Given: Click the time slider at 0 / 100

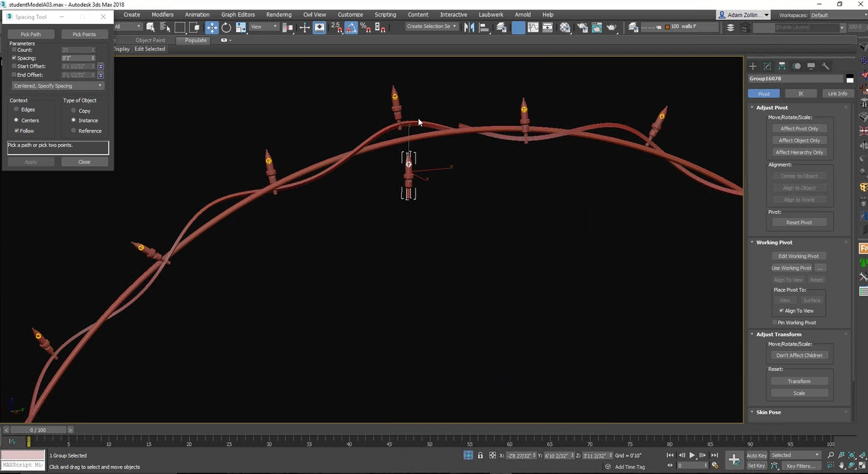Looking at the screenshot, I should (38, 430).
